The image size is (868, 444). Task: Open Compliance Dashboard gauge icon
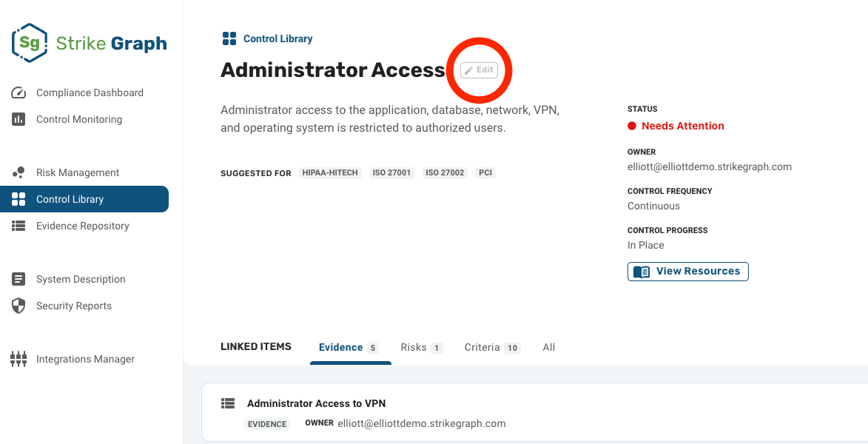click(x=18, y=92)
